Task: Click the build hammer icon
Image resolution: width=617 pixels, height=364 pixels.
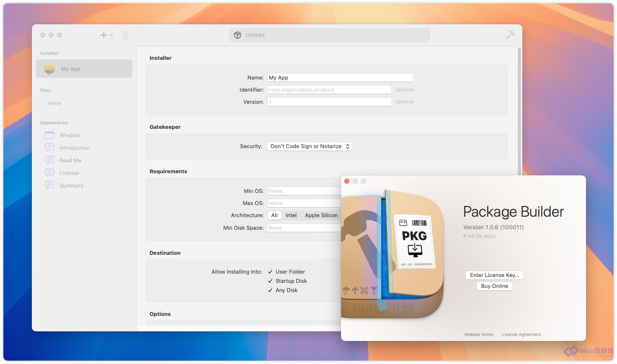Action: click(510, 35)
